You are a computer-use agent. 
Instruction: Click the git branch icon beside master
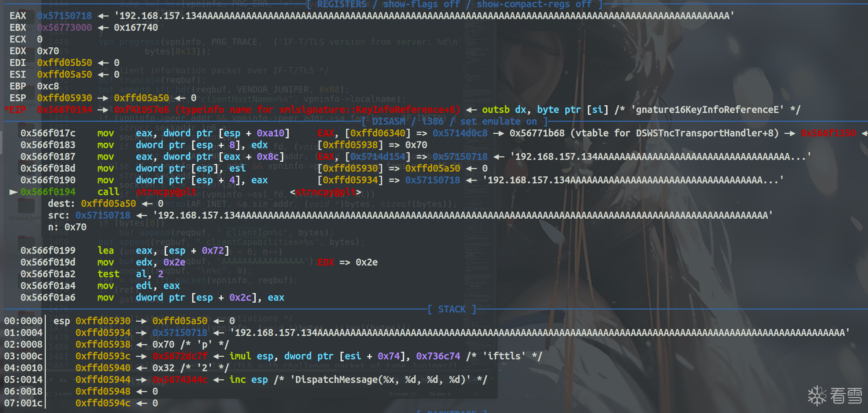[x=391, y=394]
